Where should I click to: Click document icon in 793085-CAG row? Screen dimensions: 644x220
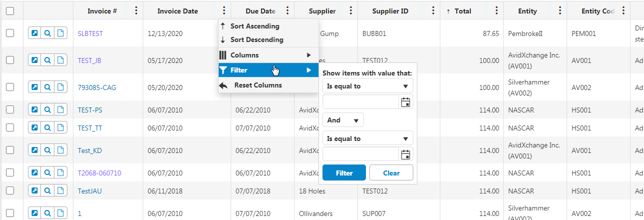click(60, 87)
